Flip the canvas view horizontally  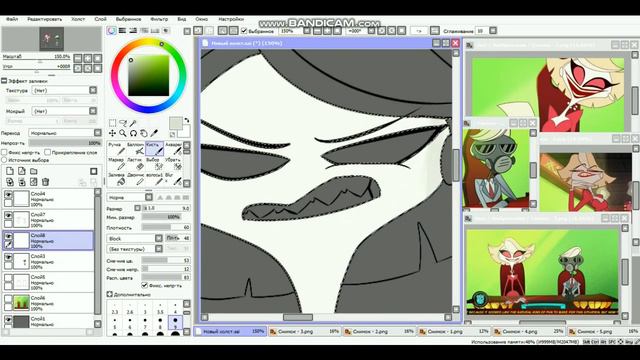coord(418,31)
